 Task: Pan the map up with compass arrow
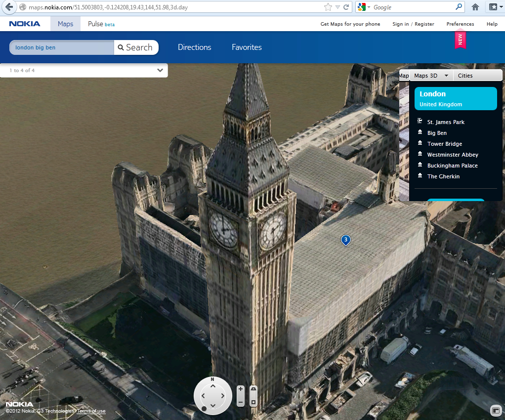[212, 385]
